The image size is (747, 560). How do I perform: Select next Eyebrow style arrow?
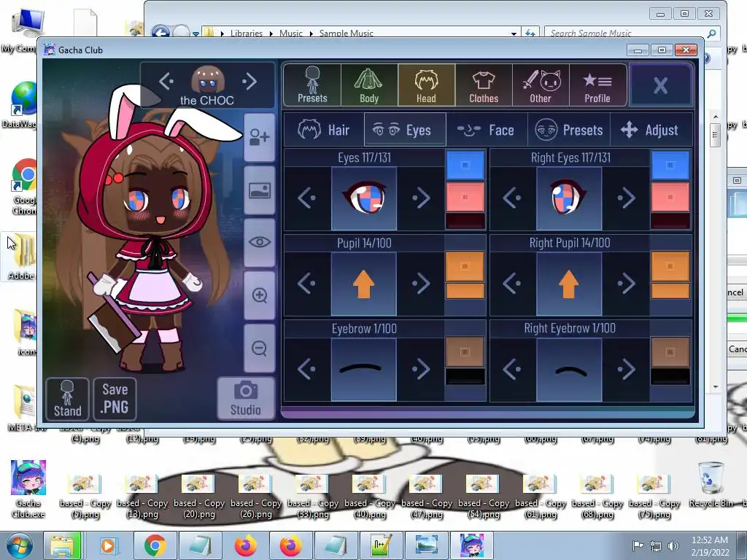click(421, 369)
